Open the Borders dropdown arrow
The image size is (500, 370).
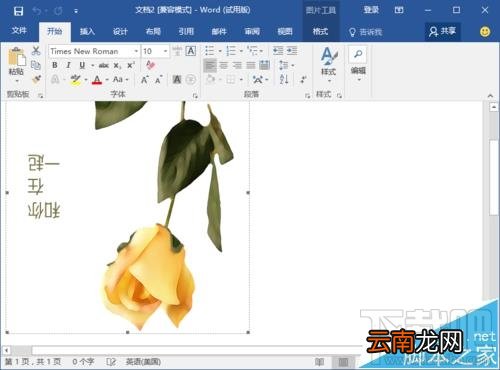pos(241,80)
